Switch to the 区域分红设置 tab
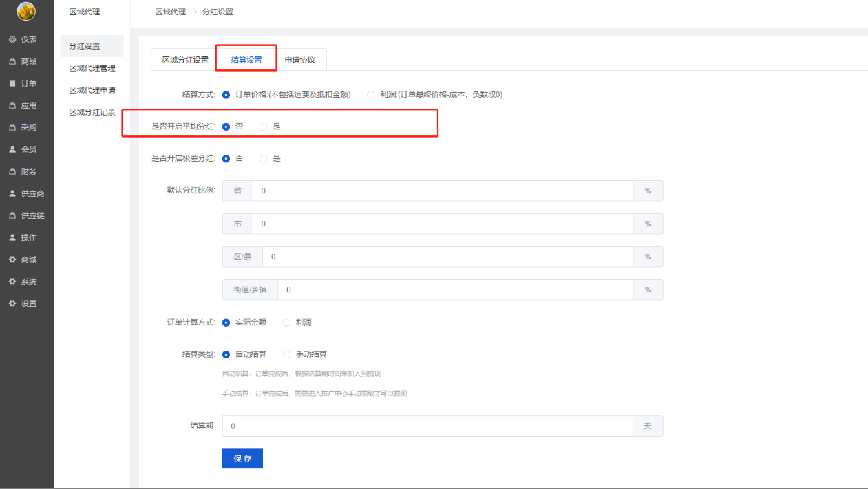The width and height of the screenshot is (868, 489). [x=185, y=60]
